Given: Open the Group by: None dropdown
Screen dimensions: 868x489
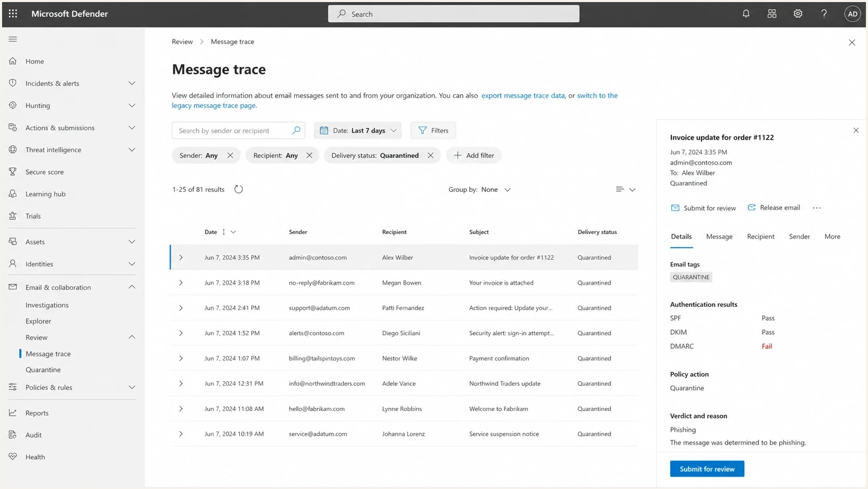Looking at the screenshot, I should coord(480,190).
